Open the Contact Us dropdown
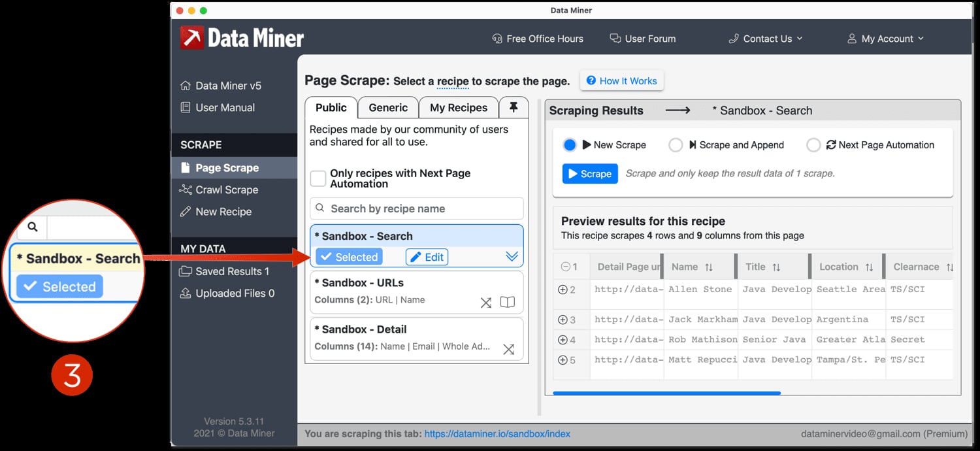 click(x=766, y=39)
